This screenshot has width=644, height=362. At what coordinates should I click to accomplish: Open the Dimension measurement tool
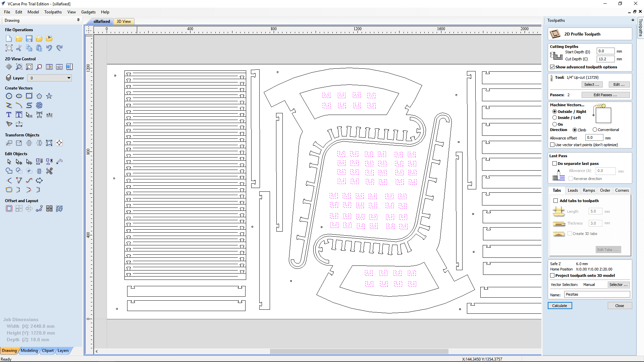(x=19, y=124)
